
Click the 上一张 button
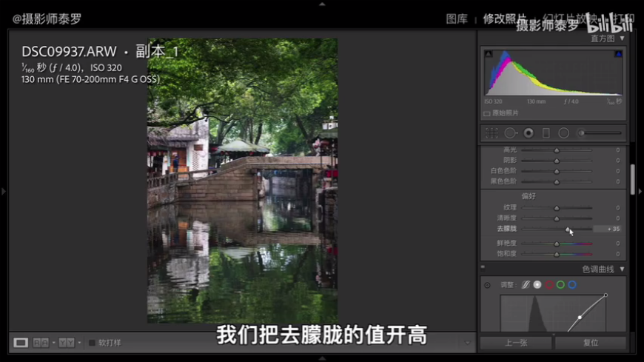(x=516, y=343)
